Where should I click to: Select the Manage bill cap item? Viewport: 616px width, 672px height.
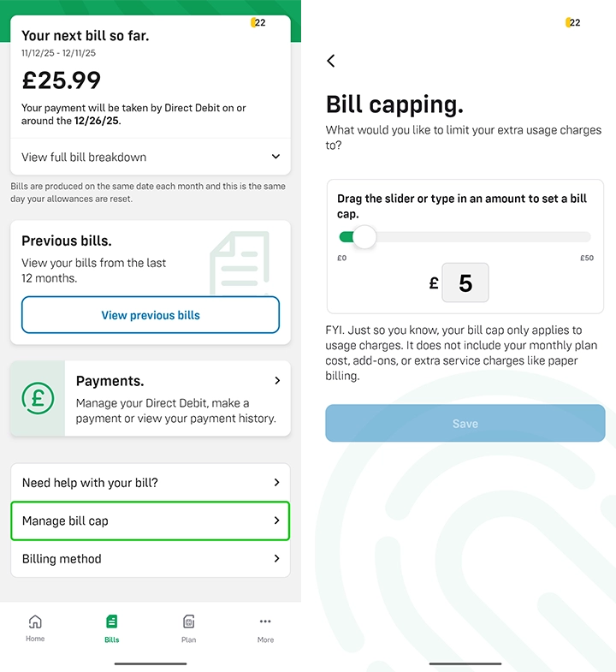(x=151, y=520)
